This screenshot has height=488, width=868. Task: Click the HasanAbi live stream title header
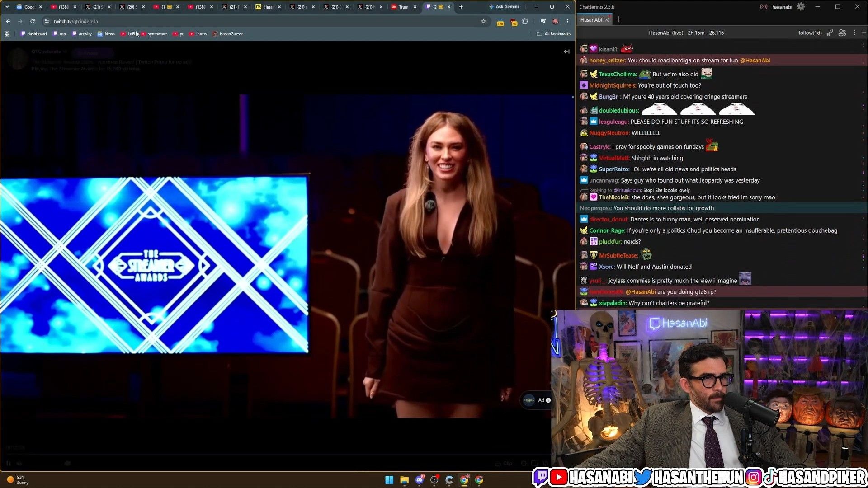coord(686,33)
